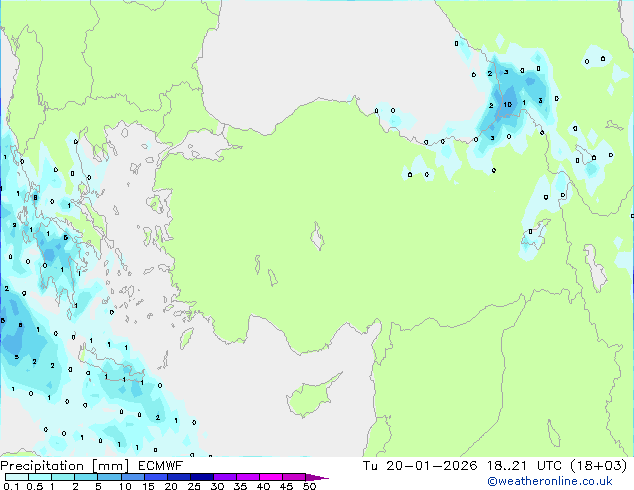Select the 35–40 mm legend color swatch
634x490 pixels.
(248, 477)
